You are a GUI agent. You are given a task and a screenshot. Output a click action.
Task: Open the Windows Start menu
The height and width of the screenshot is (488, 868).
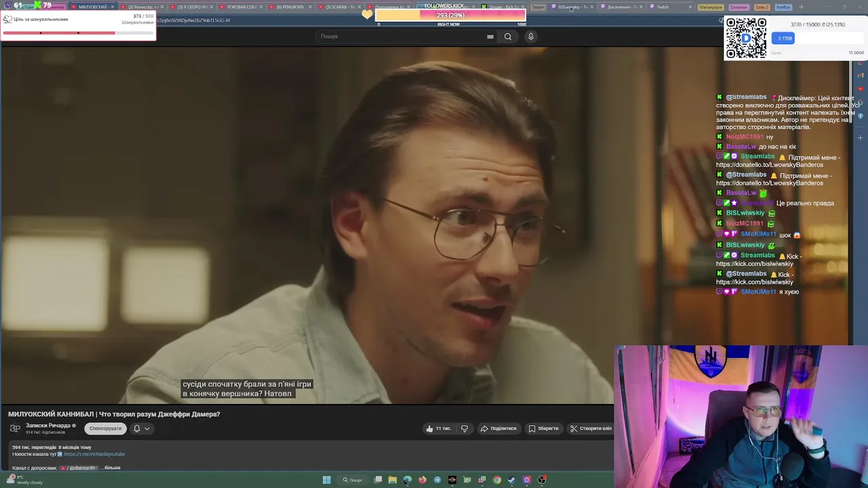(327, 480)
